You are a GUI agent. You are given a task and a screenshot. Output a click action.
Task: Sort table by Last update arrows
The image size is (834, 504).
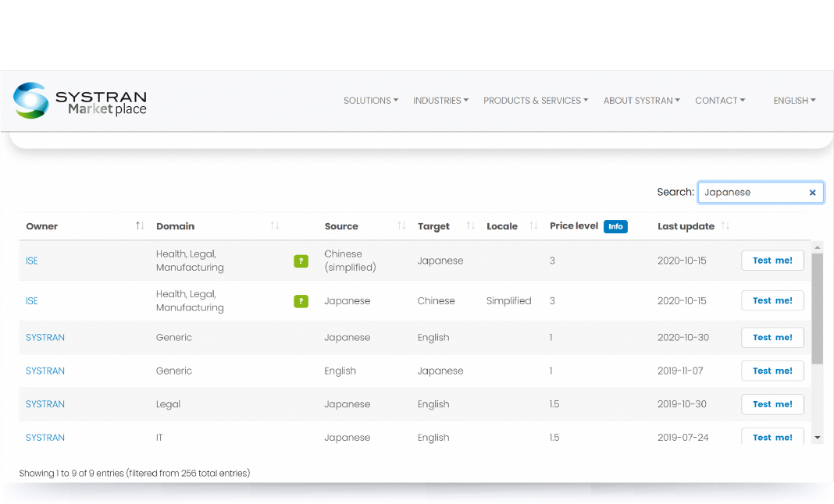725,226
